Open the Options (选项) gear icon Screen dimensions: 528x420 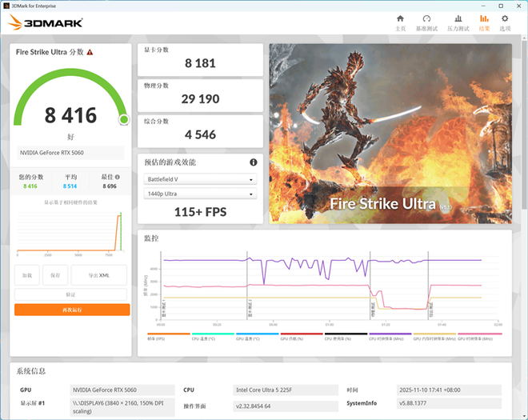point(505,22)
